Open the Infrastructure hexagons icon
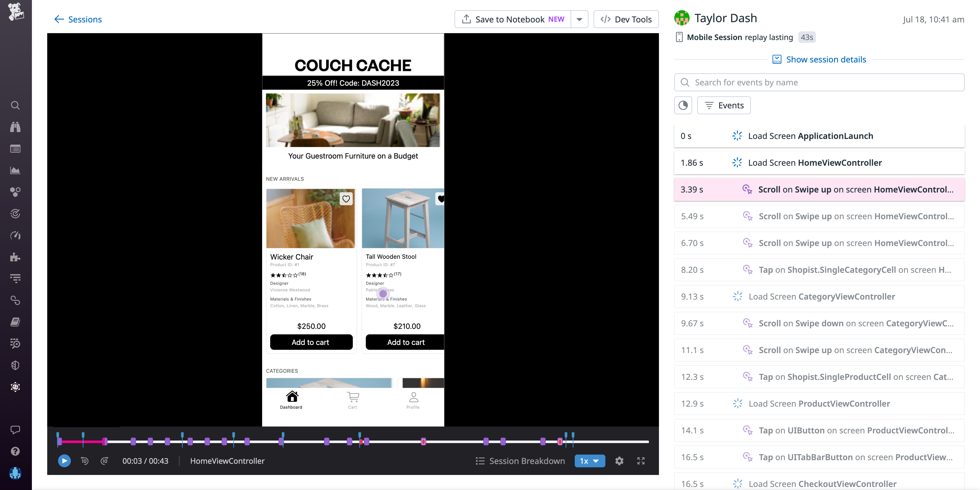This screenshot has height=490, width=980. [15, 192]
